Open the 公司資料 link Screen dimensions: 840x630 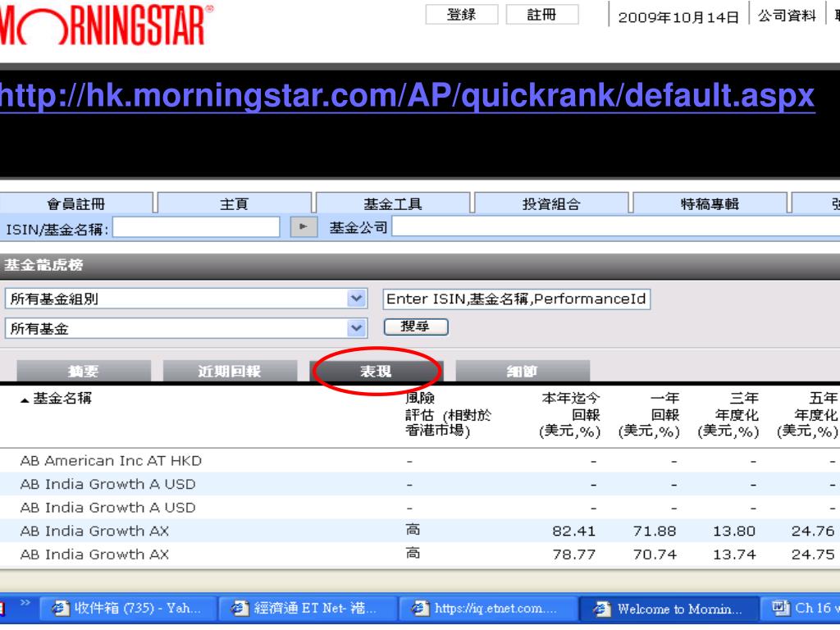pos(787,16)
